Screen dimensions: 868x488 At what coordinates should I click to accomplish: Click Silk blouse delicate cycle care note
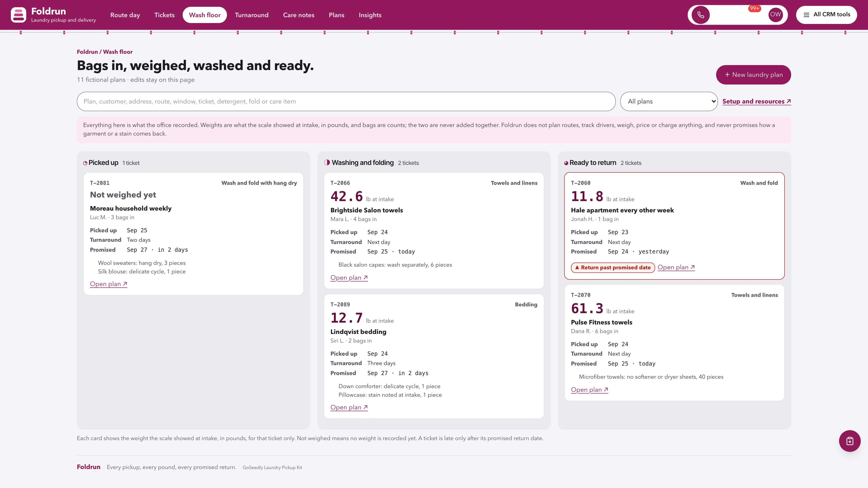pos(142,271)
